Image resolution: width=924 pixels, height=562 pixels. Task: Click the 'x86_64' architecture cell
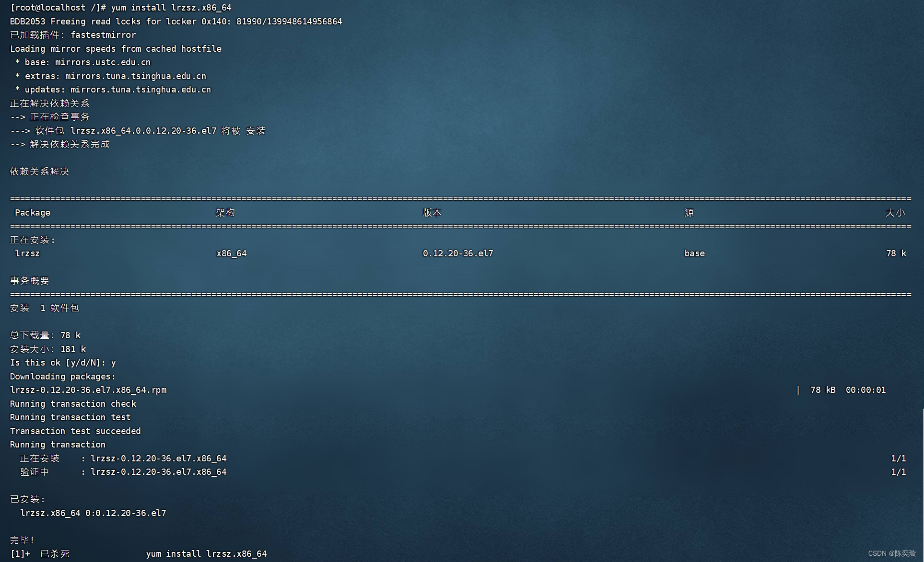tap(232, 253)
